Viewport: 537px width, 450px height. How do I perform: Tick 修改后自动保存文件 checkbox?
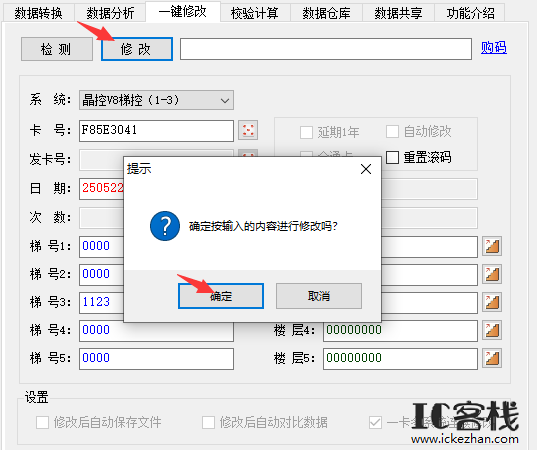42,422
